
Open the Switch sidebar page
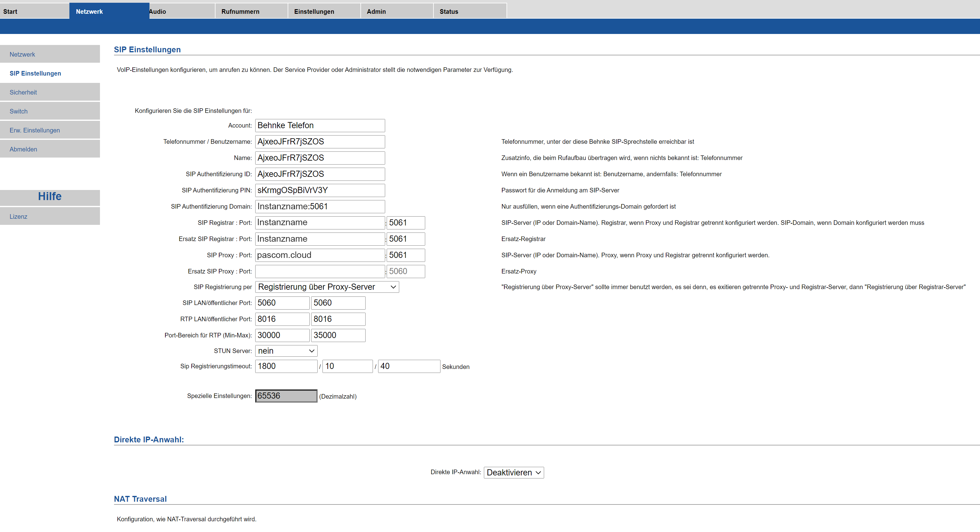pyautogui.click(x=50, y=111)
